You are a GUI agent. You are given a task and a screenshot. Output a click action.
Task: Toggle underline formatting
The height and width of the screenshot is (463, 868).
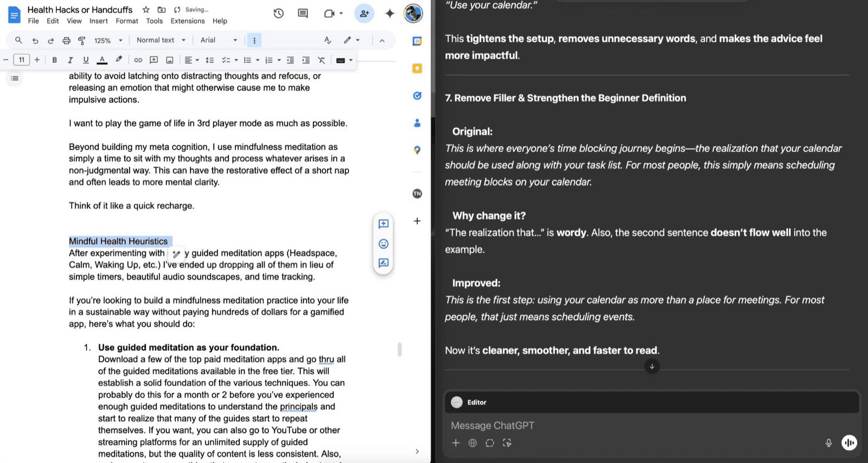point(86,60)
